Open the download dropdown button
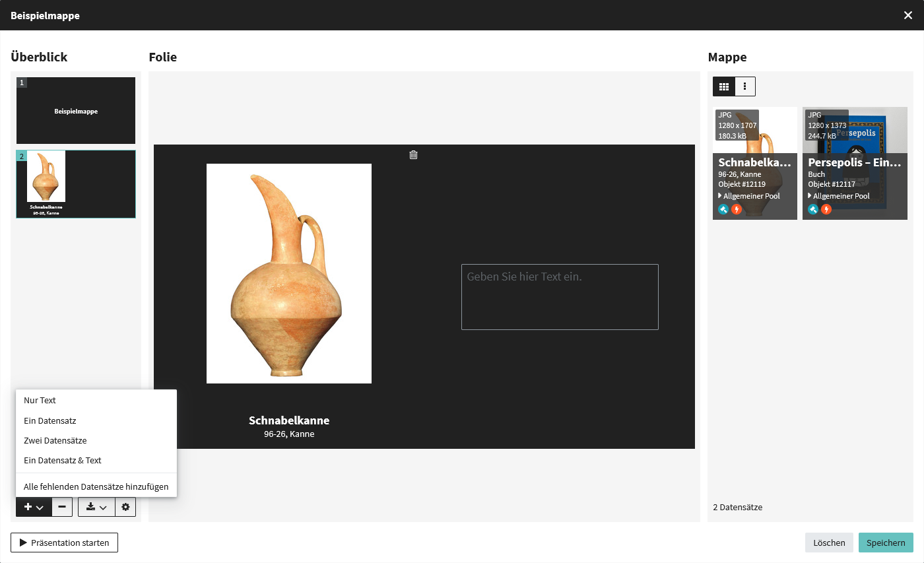This screenshot has height=563, width=924. [x=96, y=507]
